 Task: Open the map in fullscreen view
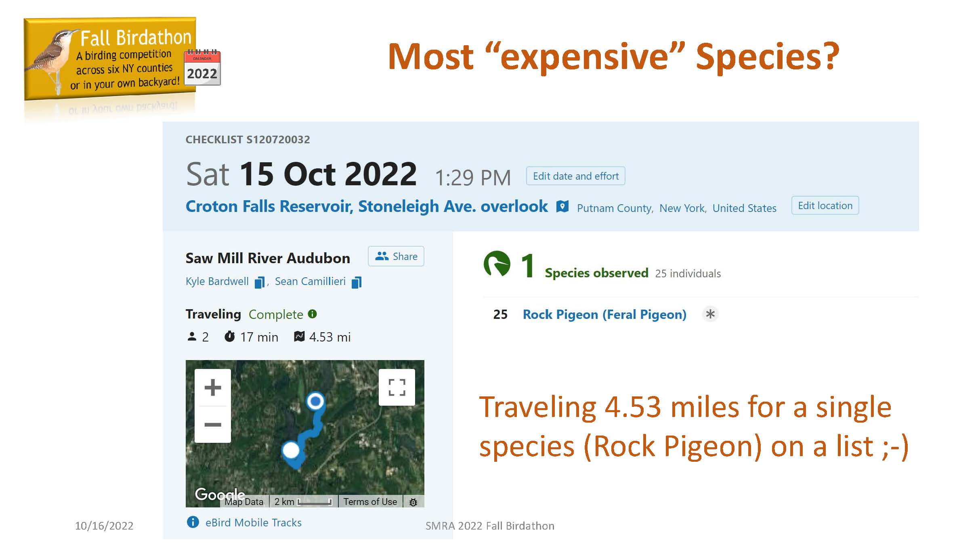coord(397,387)
